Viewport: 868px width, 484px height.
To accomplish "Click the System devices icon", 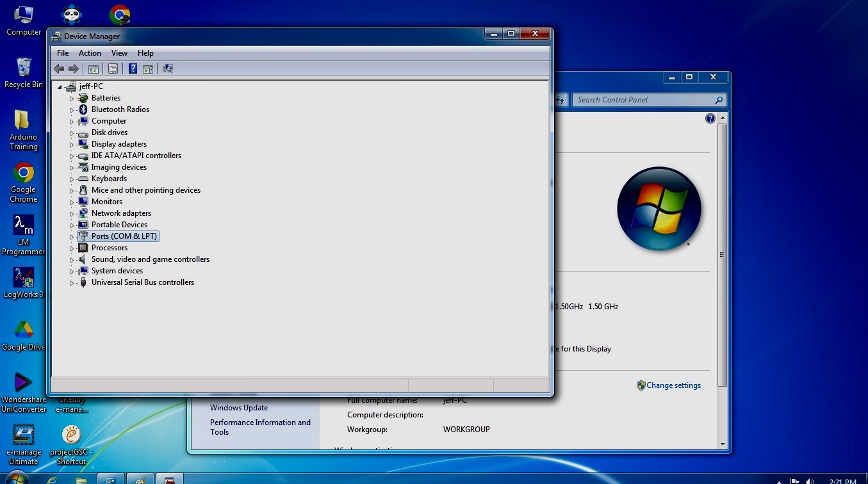I will pyautogui.click(x=83, y=271).
